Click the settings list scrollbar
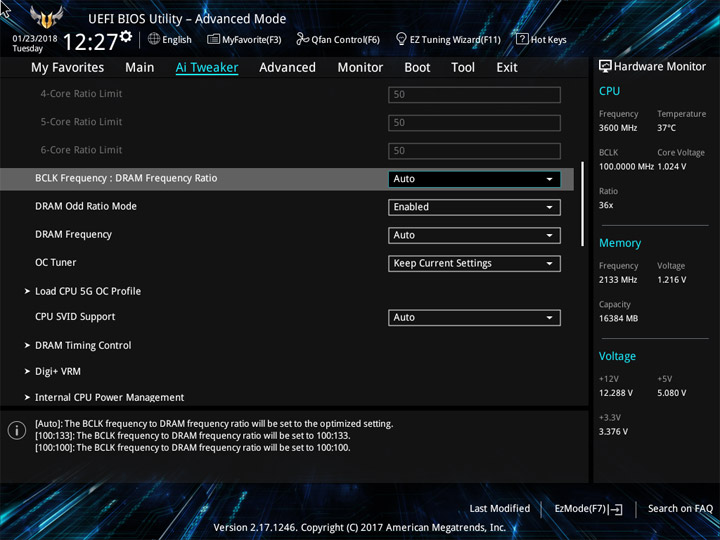This screenshot has height=540, width=720. (x=583, y=204)
